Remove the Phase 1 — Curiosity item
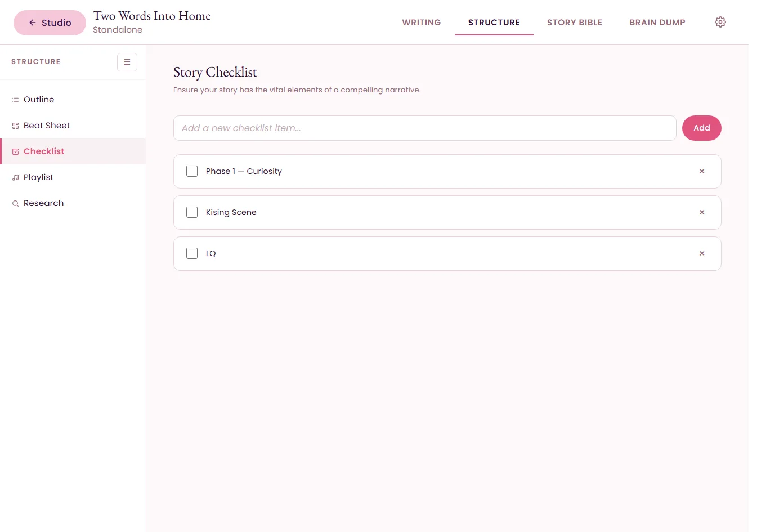 702,171
